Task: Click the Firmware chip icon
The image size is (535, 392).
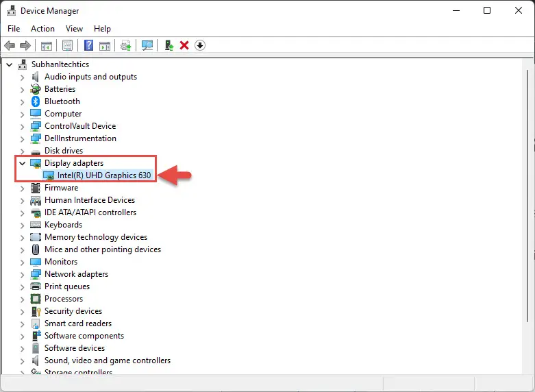Action: [x=36, y=188]
